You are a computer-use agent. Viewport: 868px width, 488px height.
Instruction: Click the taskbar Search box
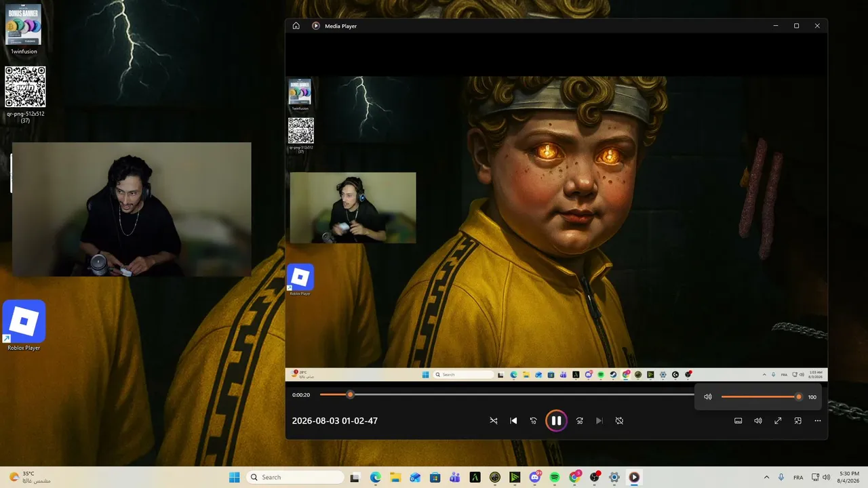click(294, 477)
